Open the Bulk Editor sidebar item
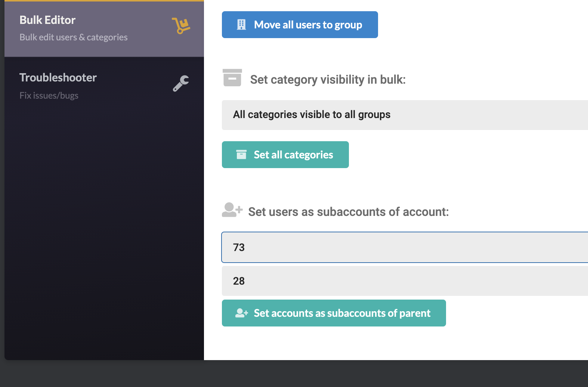The height and width of the screenshot is (387, 588). coord(104,29)
